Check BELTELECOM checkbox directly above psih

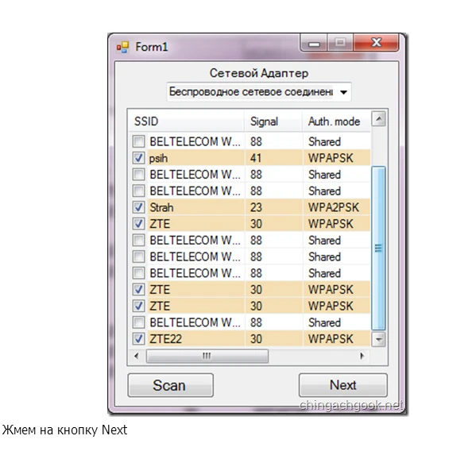(x=139, y=141)
